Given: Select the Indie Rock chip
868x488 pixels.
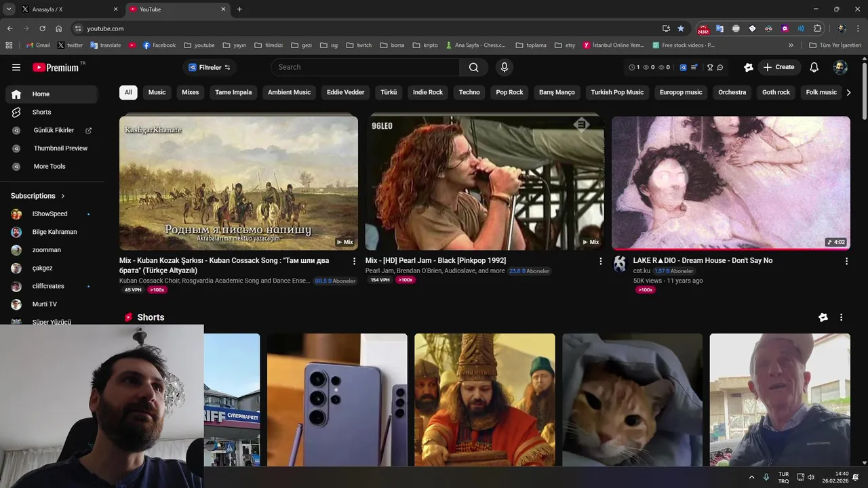Looking at the screenshot, I should click(428, 92).
